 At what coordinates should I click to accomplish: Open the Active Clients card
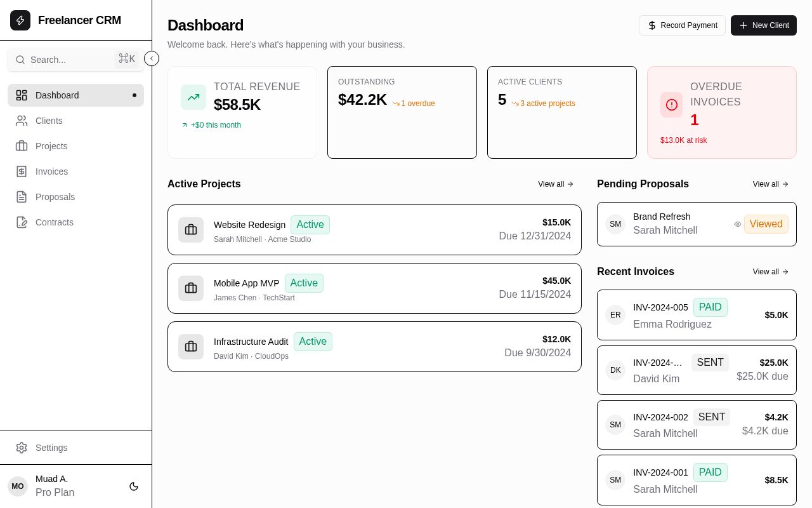click(x=562, y=112)
